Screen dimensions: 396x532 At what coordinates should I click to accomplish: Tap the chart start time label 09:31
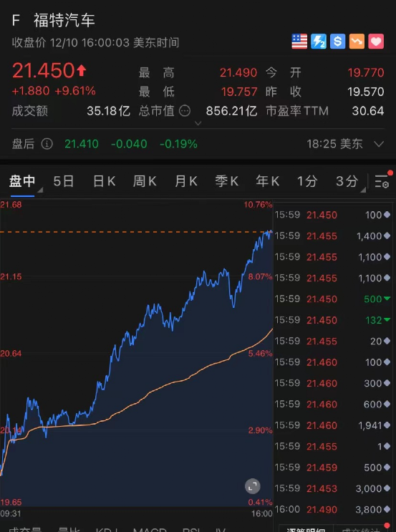(11, 513)
